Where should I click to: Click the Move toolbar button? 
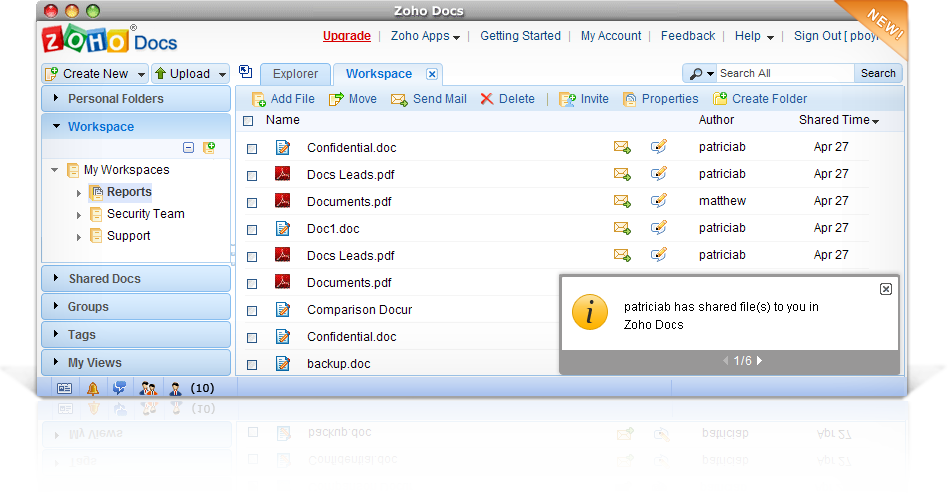[x=352, y=99]
